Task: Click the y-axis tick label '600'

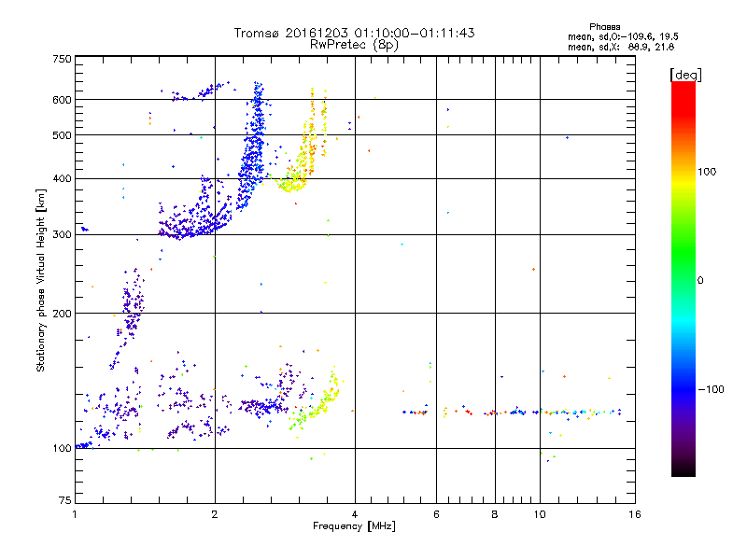Action: click(62, 100)
